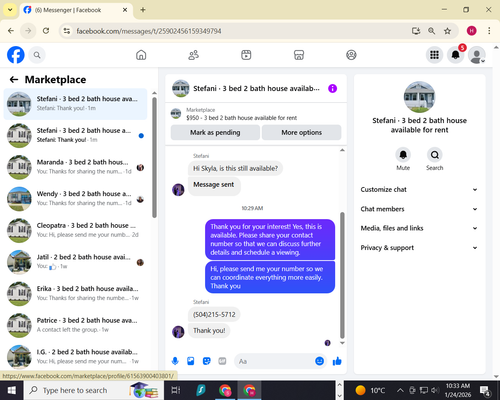The width and height of the screenshot is (500, 400).
Task: Open the notifications bell with badge
Action: click(456, 55)
